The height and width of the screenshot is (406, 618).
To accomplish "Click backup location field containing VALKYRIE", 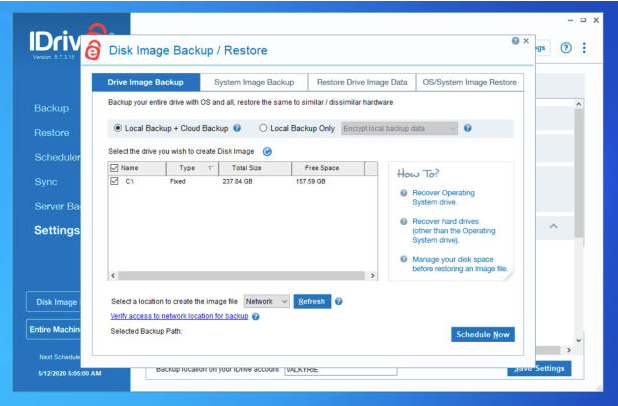I will [x=341, y=370].
